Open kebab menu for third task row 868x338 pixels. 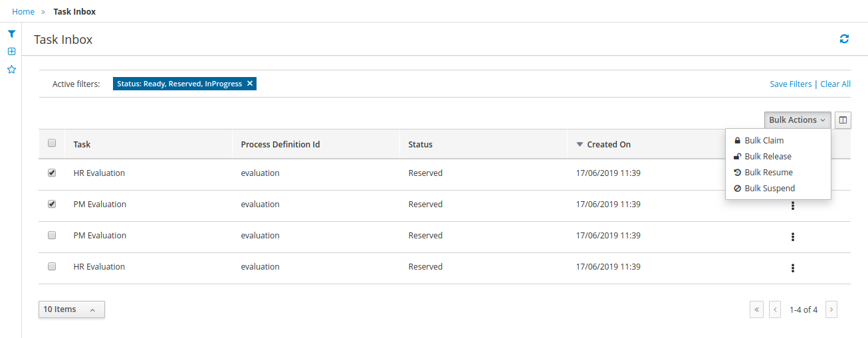click(792, 237)
